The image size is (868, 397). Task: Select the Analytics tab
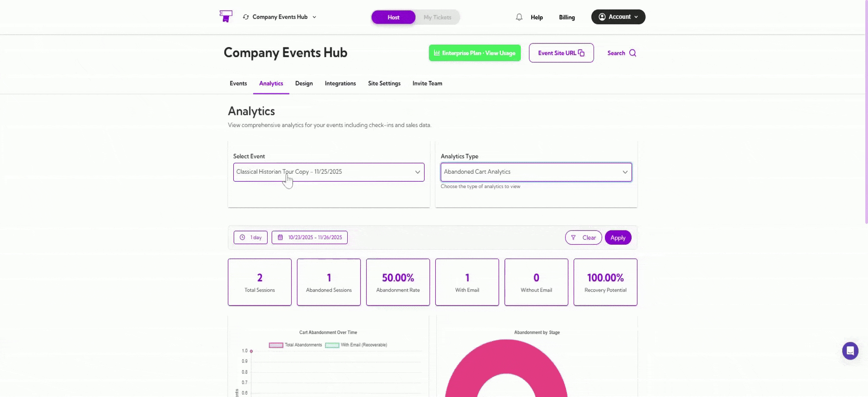click(271, 84)
